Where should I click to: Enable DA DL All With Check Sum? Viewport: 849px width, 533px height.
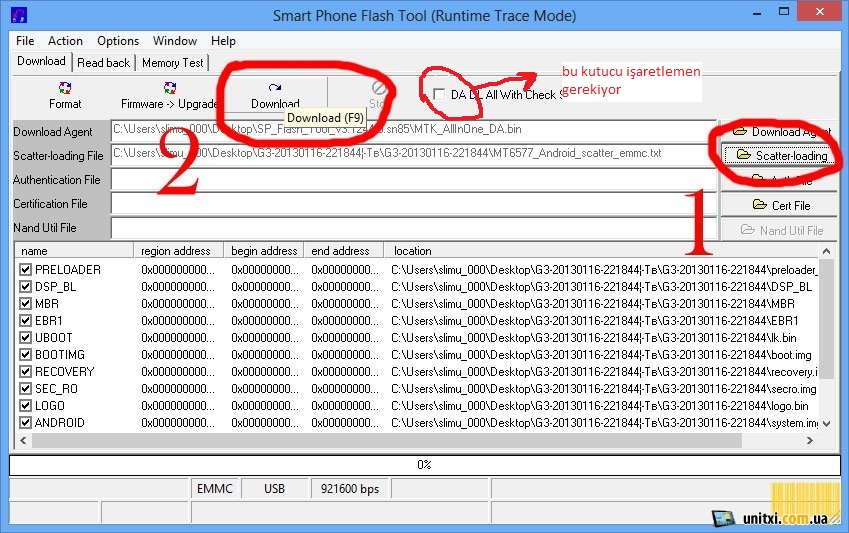click(x=439, y=94)
